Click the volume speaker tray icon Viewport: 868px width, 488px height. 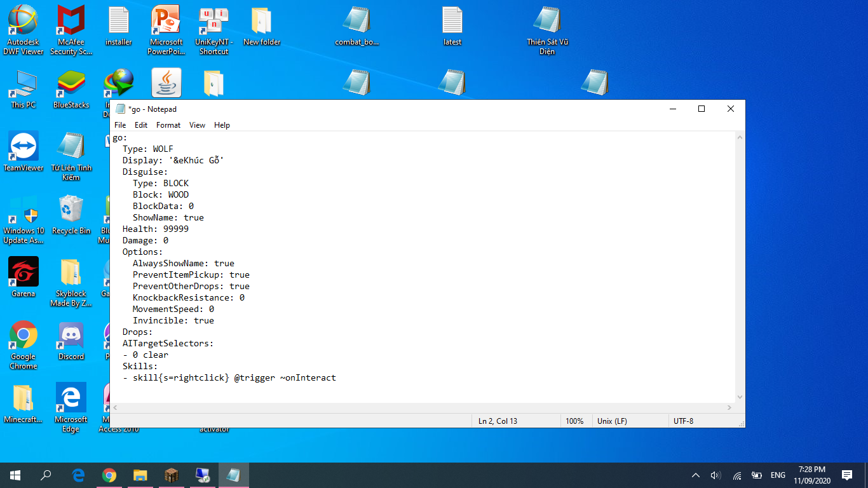tap(716, 475)
